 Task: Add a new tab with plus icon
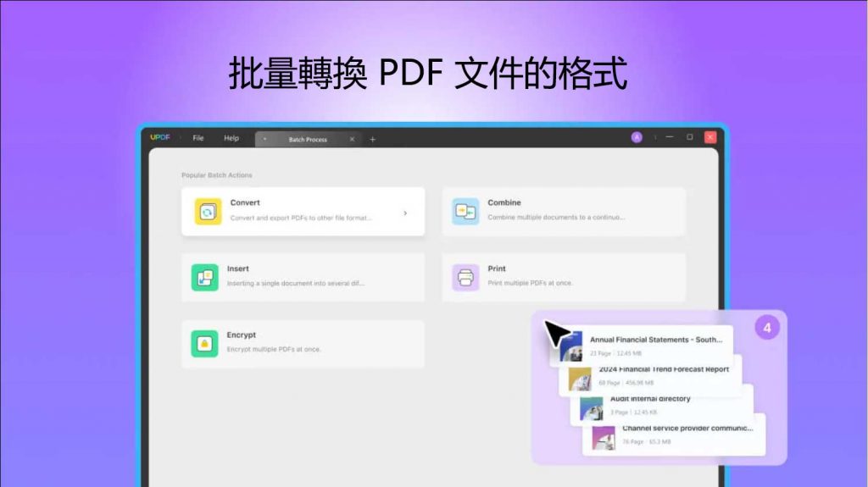pos(373,140)
